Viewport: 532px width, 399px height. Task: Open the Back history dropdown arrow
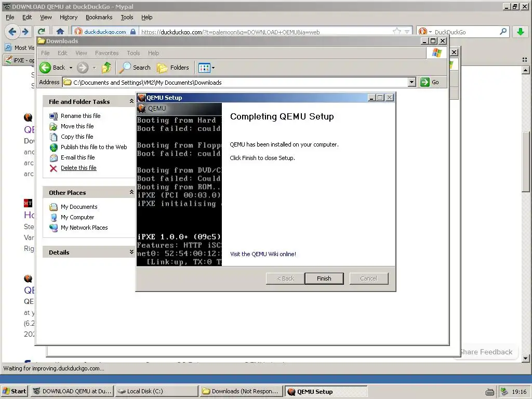pyautogui.click(x=71, y=68)
